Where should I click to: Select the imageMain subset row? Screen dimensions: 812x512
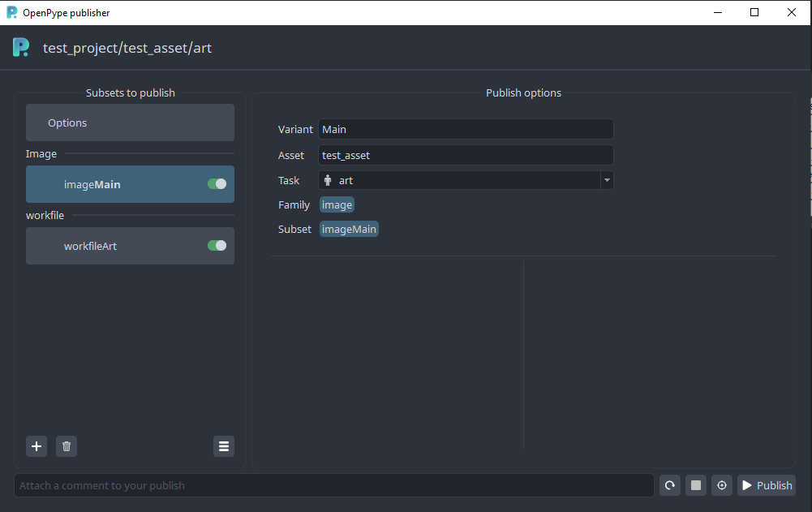click(130, 184)
